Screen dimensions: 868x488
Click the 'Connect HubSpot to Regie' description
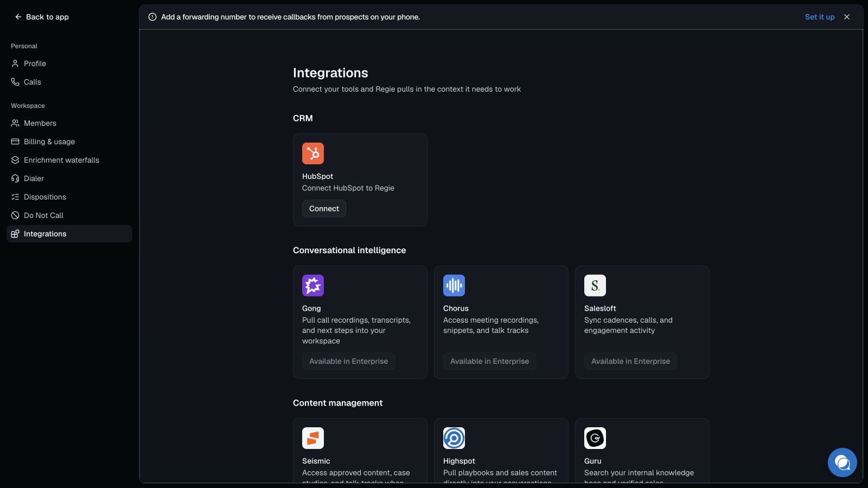pos(348,188)
